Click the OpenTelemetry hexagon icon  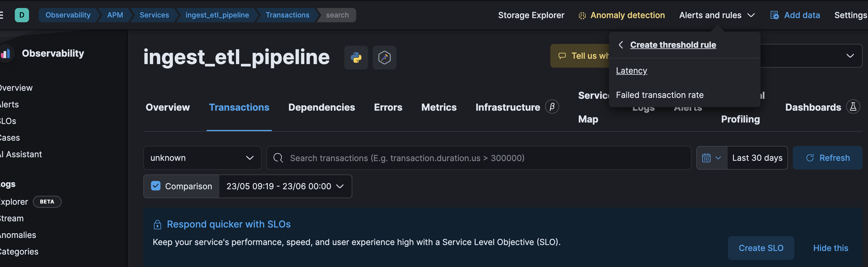click(384, 57)
